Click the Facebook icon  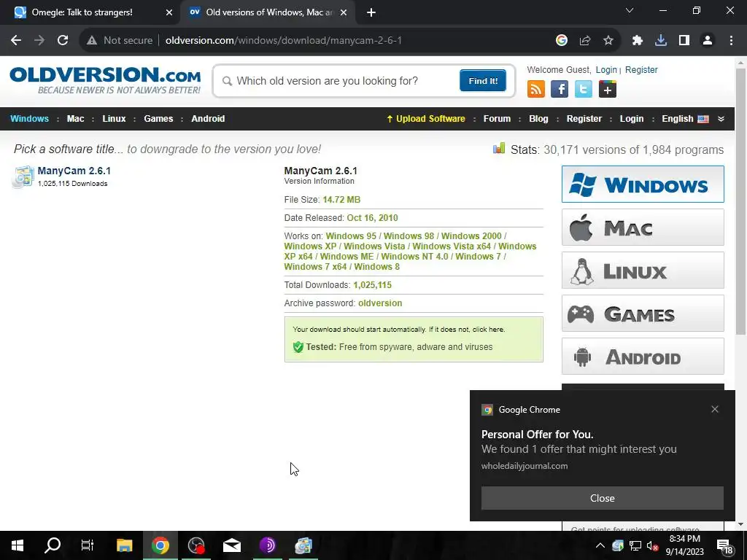point(560,89)
